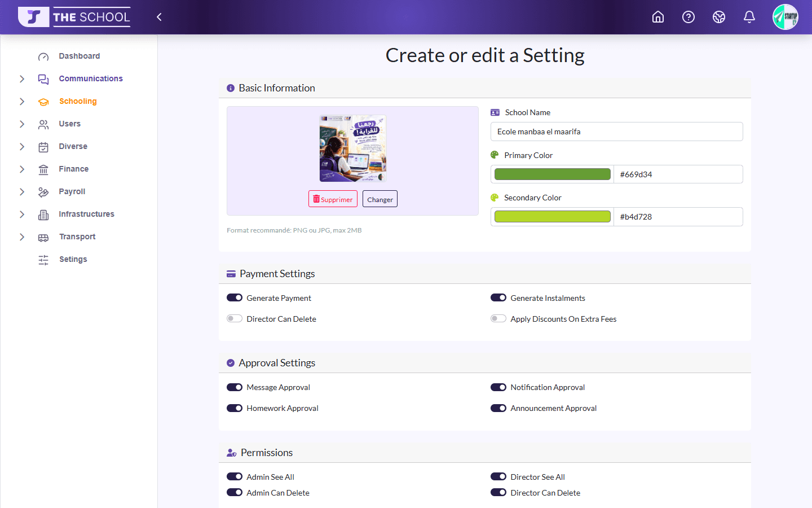The height and width of the screenshot is (508, 812).
Task: Click the Changer button to replace logo
Action: [x=380, y=199]
